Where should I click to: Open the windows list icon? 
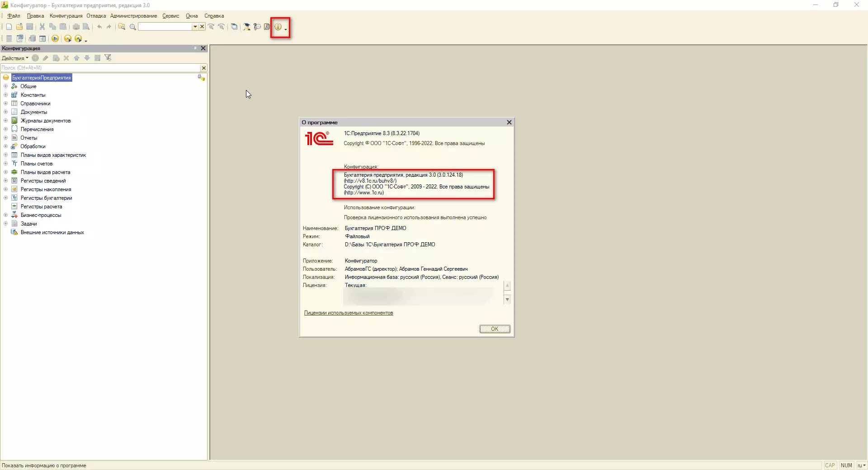point(234,27)
